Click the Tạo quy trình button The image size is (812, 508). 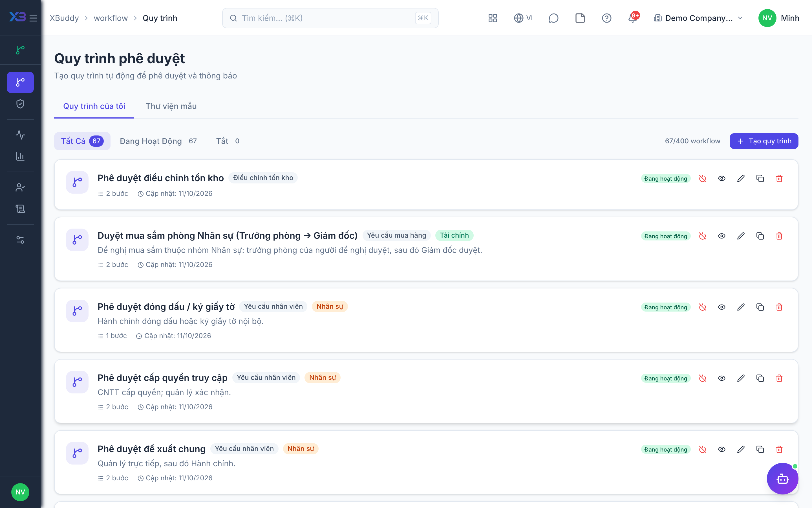coord(764,141)
